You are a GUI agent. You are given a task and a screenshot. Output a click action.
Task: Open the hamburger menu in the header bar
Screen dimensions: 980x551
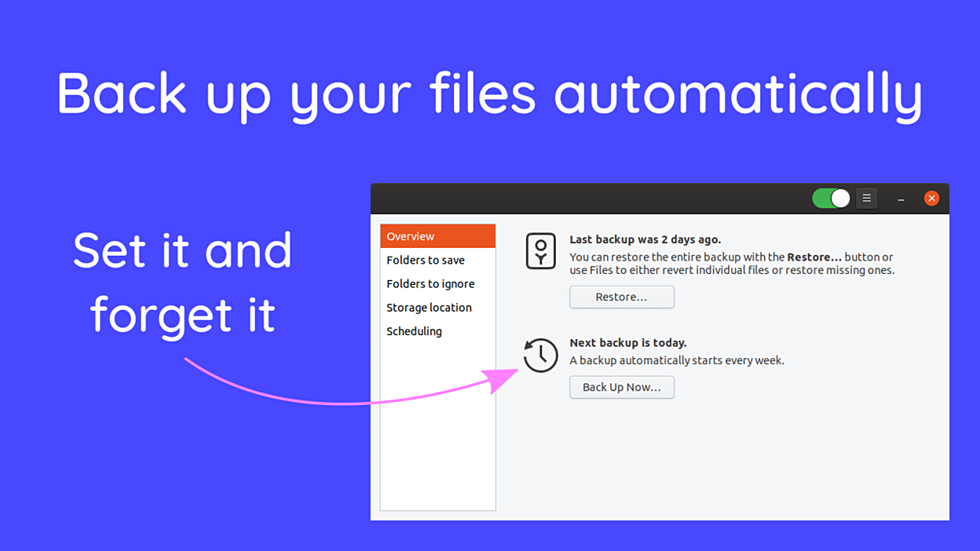tap(866, 199)
